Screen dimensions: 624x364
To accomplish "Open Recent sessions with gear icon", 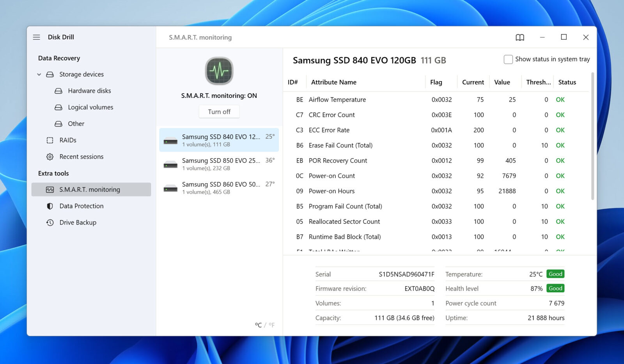I will 81,157.
